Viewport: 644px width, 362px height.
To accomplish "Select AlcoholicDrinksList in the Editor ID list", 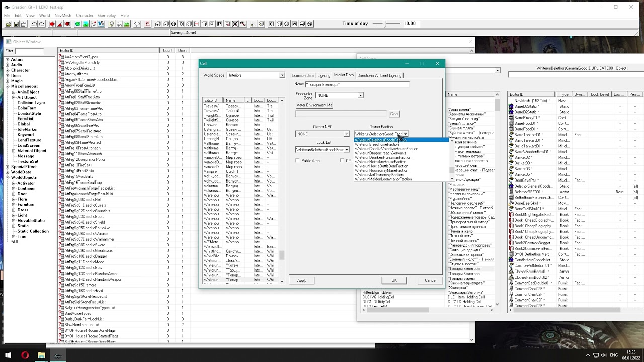I will [x=79, y=68].
